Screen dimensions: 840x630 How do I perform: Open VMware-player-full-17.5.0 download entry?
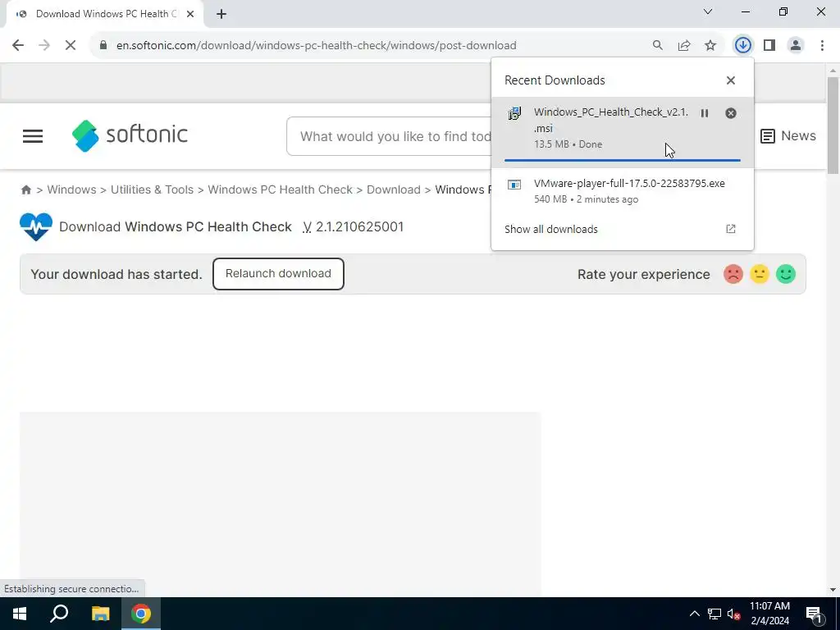click(623, 191)
